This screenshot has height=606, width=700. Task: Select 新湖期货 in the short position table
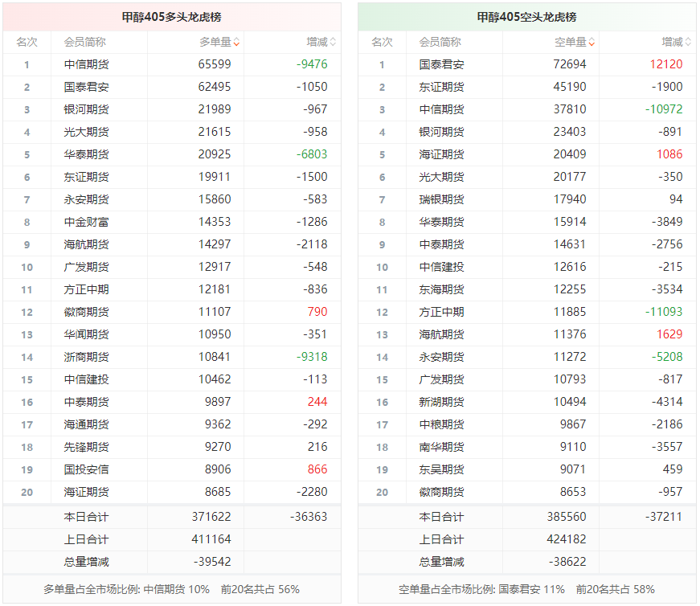[x=442, y=402]
